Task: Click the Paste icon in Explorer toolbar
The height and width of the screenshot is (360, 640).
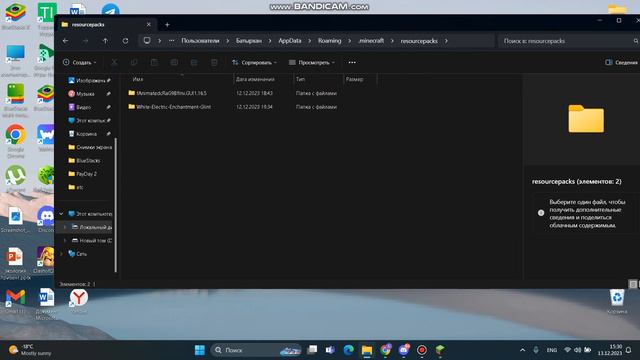Action: tap(154, 62)
